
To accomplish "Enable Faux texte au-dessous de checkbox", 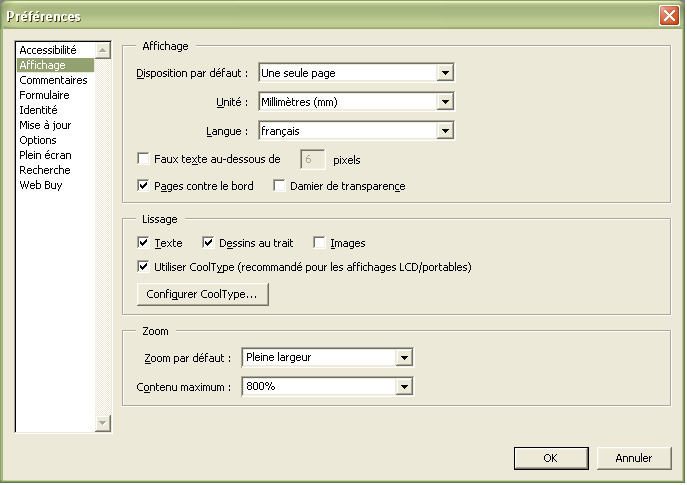I will [143, 159].
